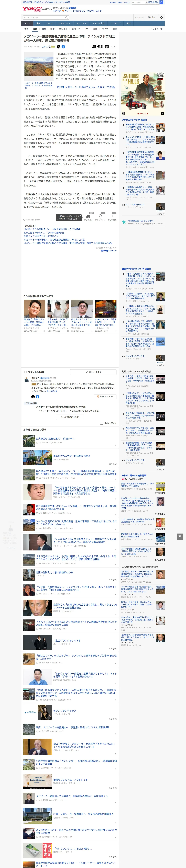Open settings via the gear icon
The width and height of the screenshot is (186, 868).
161,17
